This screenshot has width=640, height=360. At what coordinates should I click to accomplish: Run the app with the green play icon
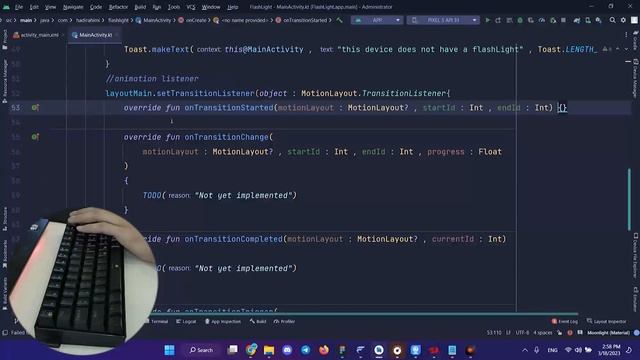click(x=487, y=20)
